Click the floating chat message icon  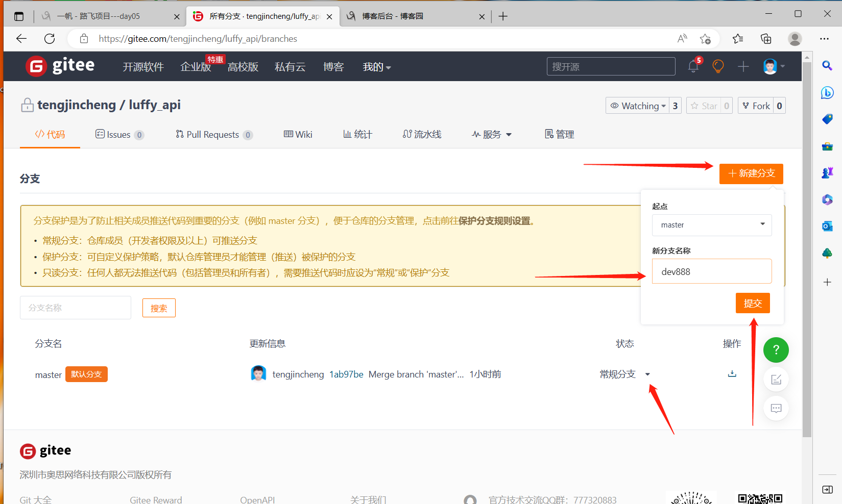(x=776, y=408)
